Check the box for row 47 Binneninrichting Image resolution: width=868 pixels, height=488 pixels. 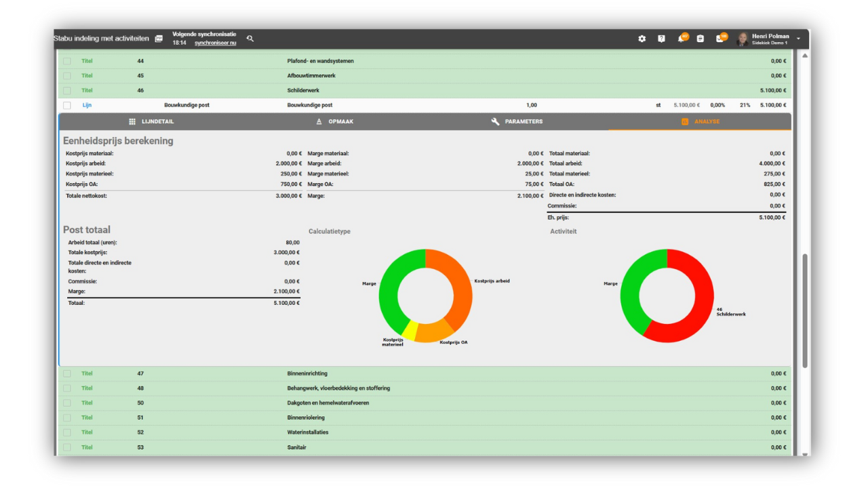pos(66,373)
